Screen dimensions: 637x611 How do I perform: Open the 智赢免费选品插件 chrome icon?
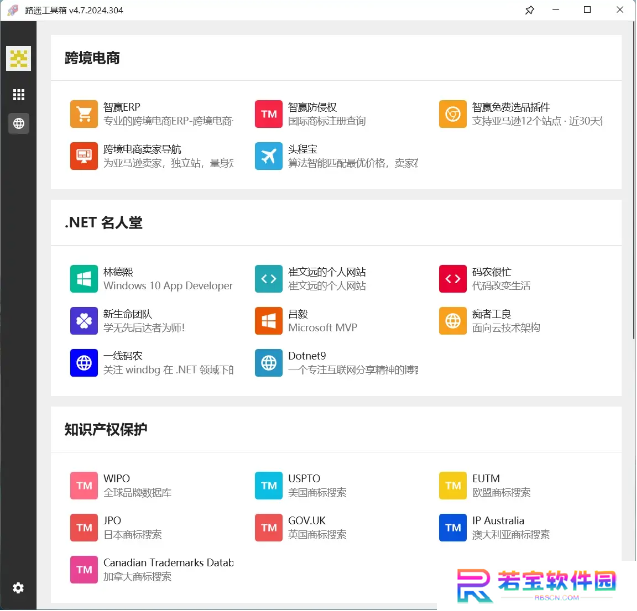pos(453,114)
